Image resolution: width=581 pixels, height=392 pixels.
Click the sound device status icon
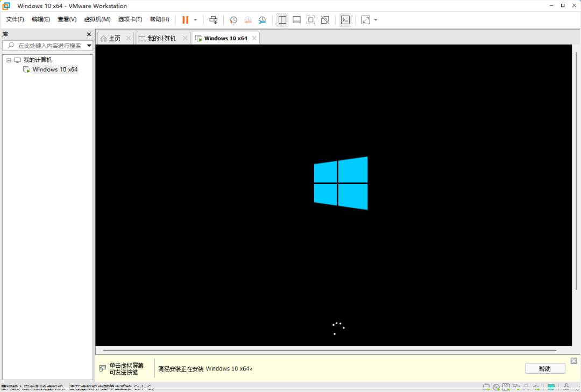pos(535,387)
